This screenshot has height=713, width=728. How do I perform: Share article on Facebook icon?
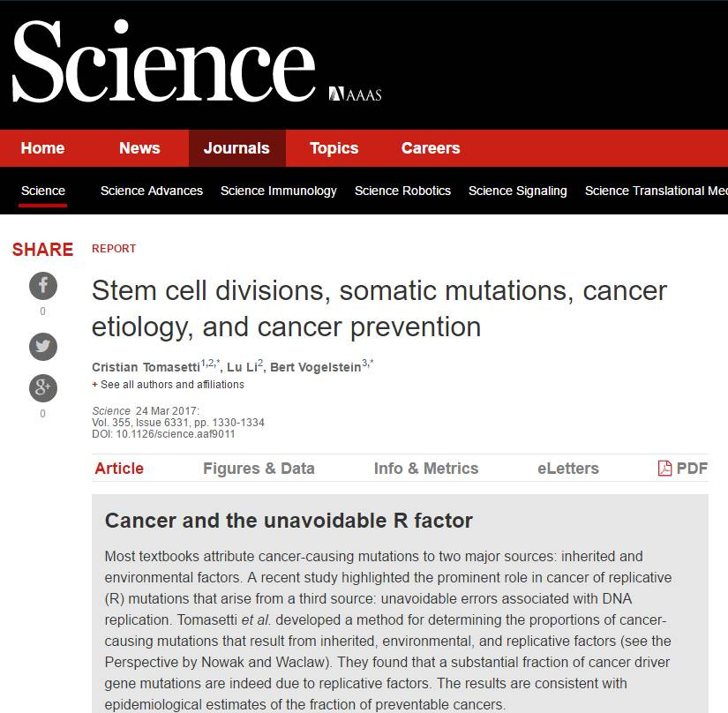[42, 285]
